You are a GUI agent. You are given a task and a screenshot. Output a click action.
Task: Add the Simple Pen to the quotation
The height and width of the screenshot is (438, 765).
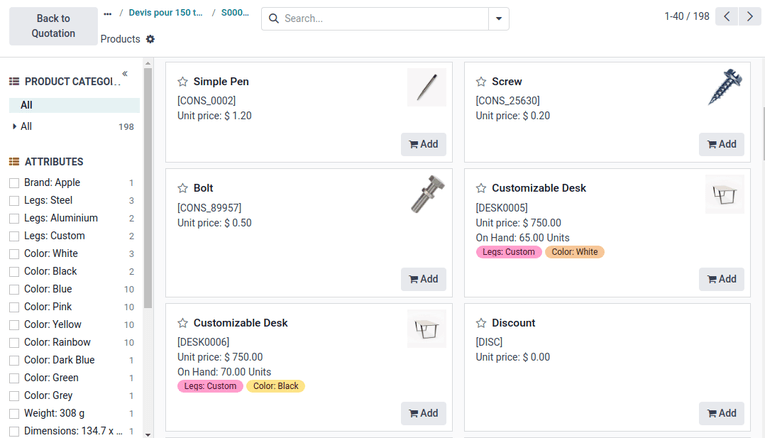(423, 144)
